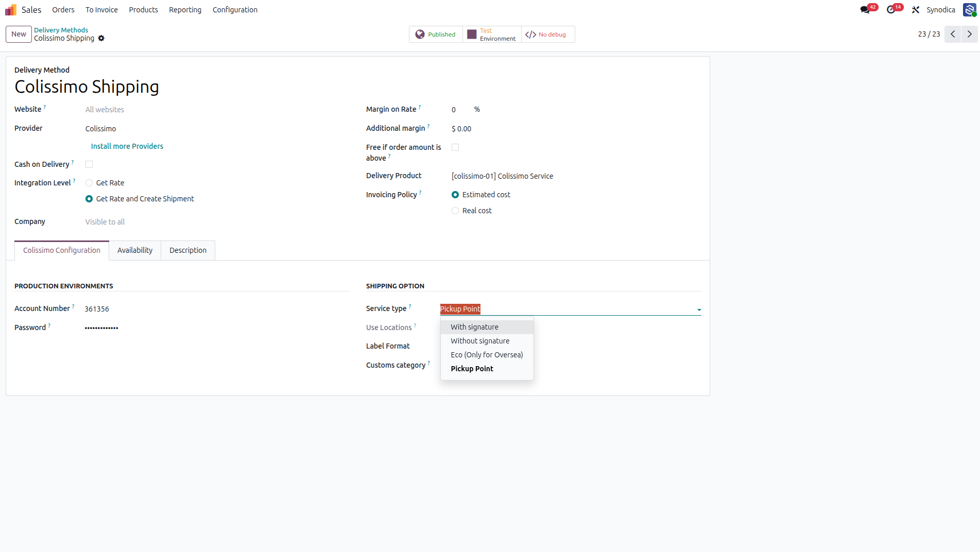Screen dimensions: 980x552
Task: Select Get Rate and Create Shipment
Action: pos(89,199)
